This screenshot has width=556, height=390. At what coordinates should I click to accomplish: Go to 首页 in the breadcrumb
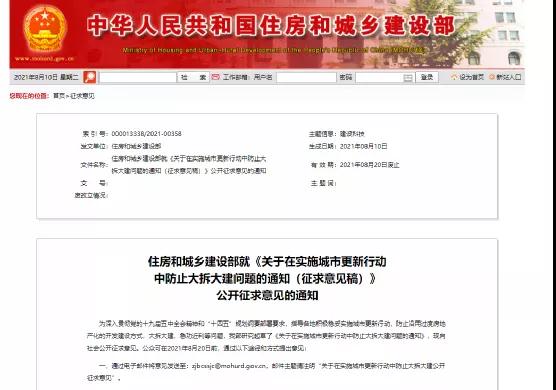click(x=59, y=96)
